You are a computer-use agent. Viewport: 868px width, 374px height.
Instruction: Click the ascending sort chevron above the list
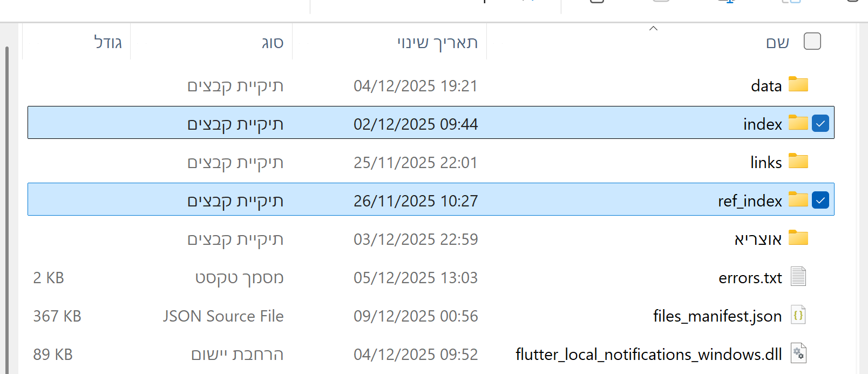pos(653,28)
